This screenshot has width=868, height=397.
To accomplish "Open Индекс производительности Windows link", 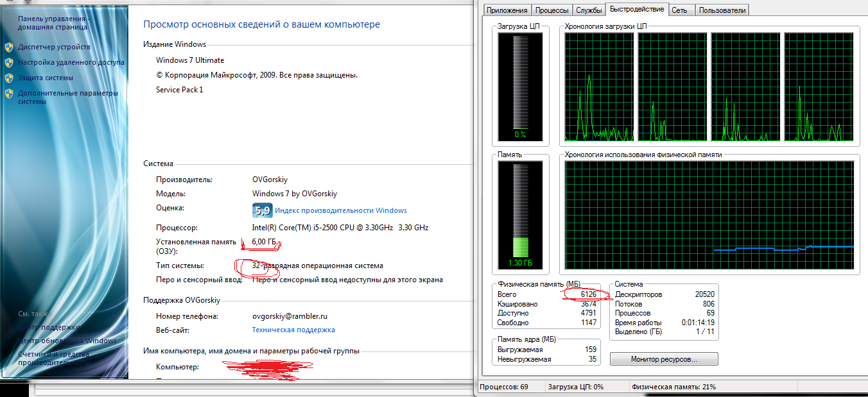I will pyautogui.click(x=341, y=210).
